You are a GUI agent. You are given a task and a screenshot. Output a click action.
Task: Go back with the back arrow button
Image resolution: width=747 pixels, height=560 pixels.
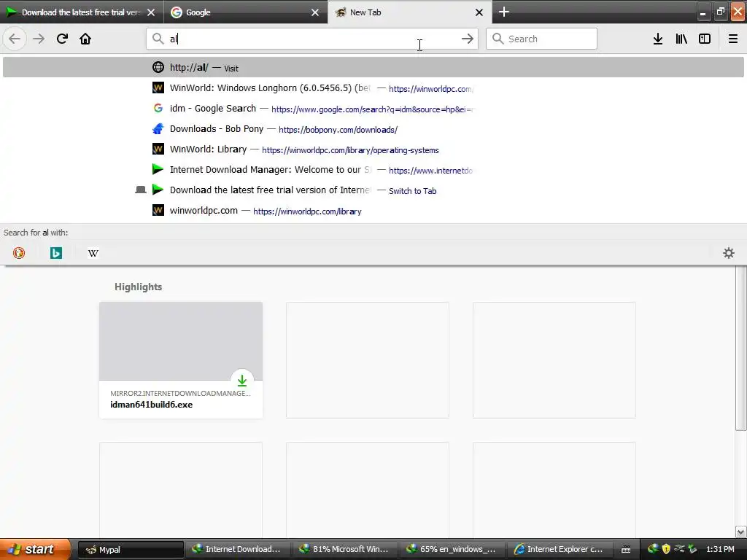click(15, 39)
